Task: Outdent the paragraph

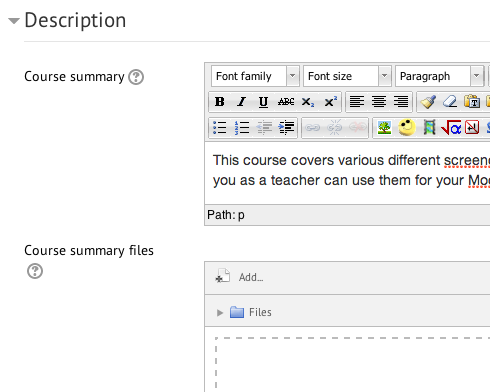Action: (x=263, y=127)
